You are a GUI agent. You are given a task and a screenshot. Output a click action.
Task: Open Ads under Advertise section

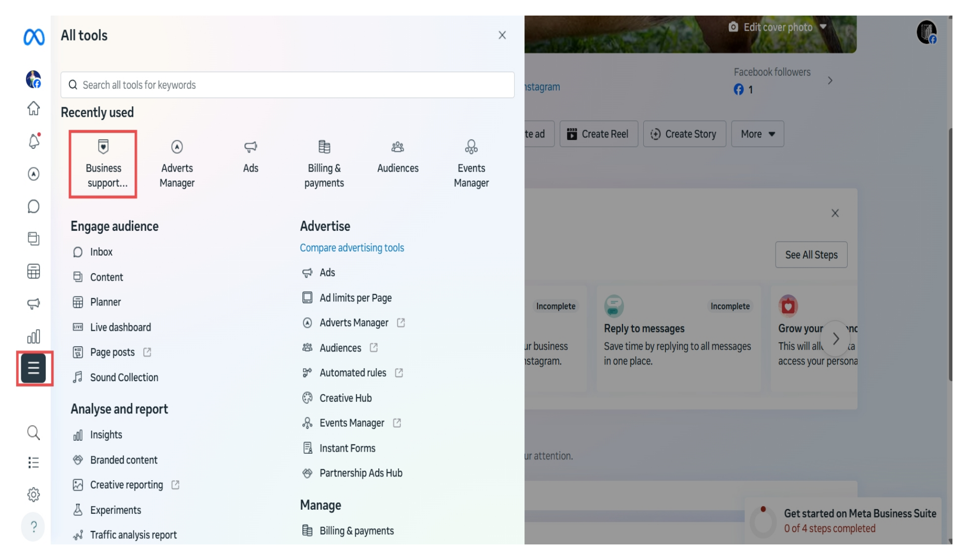point(319,273)
